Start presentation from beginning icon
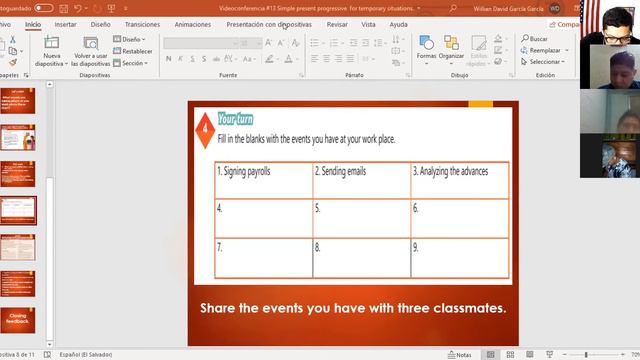 111,8
